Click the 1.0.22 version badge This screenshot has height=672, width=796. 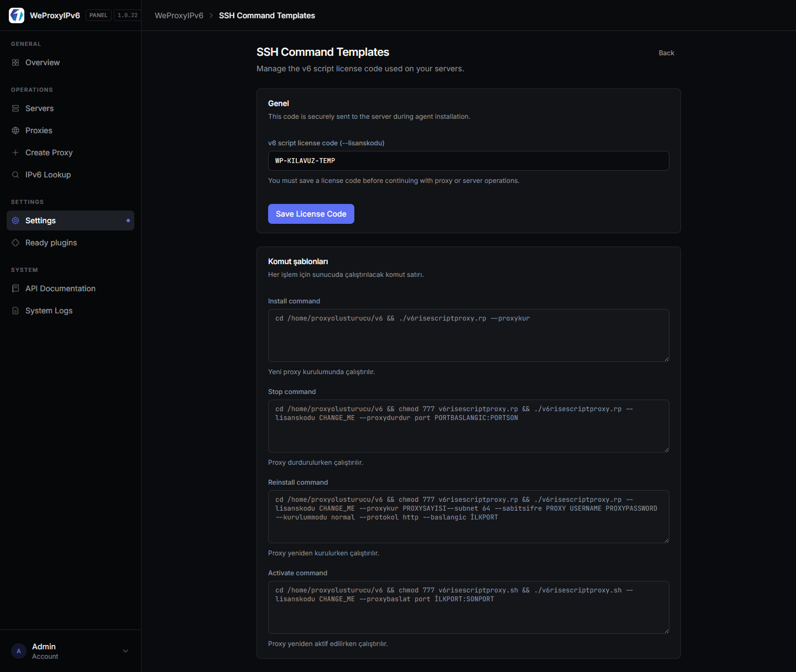coord(128,15)
